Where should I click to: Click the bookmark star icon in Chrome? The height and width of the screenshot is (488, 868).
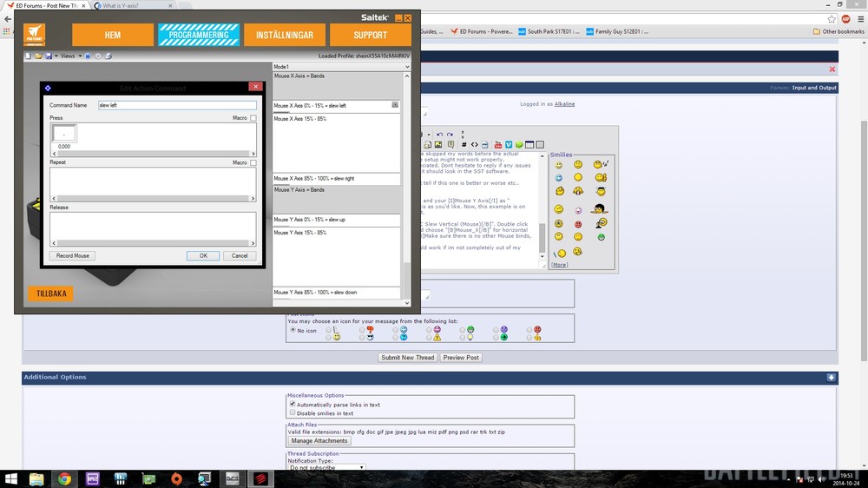coord(832,19)
